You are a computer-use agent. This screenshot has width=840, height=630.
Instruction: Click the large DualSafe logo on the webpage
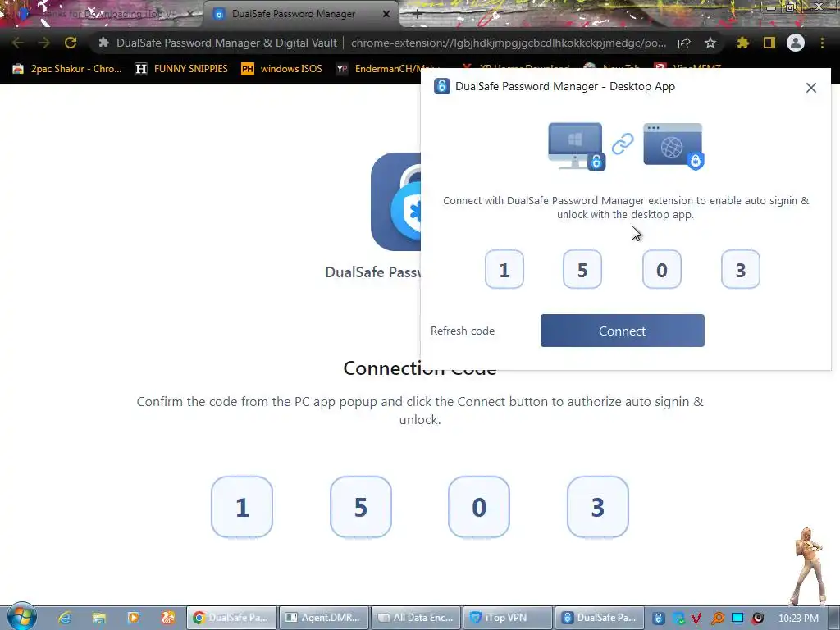coord(396,202)
